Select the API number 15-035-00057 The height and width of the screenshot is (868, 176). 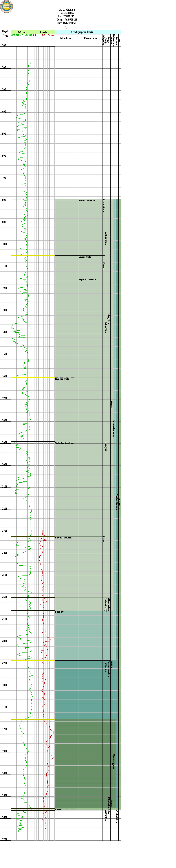pyautogui.click(x=67, y=13)
